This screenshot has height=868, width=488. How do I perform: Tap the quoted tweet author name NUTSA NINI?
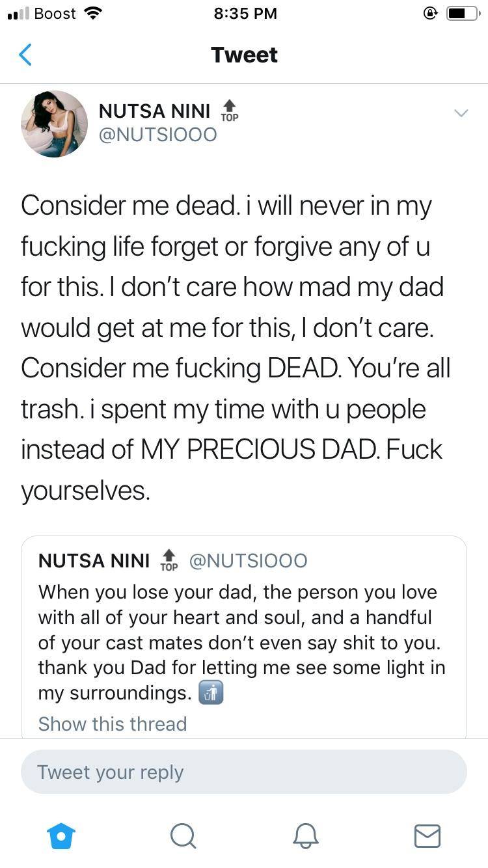click(93, 560)
